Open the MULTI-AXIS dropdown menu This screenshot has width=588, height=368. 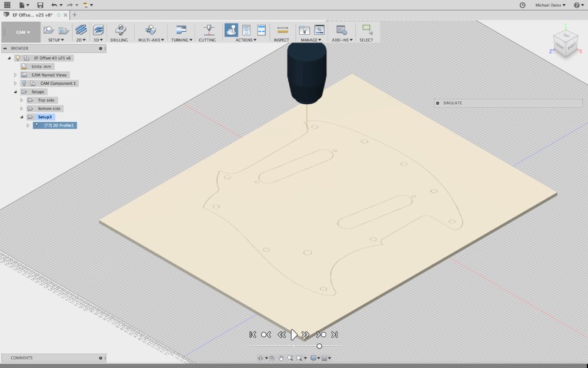151,40
